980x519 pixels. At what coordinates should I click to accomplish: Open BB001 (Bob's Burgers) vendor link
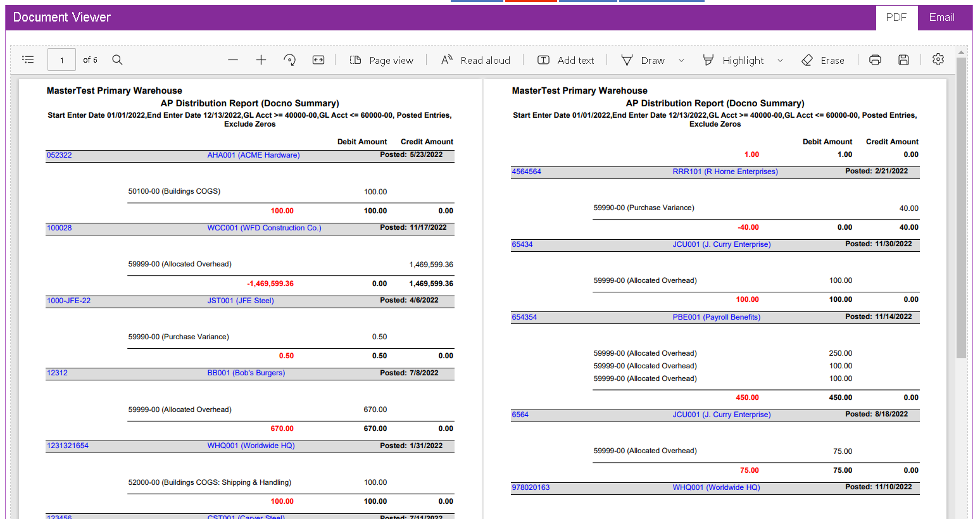(x=246, y=373)
